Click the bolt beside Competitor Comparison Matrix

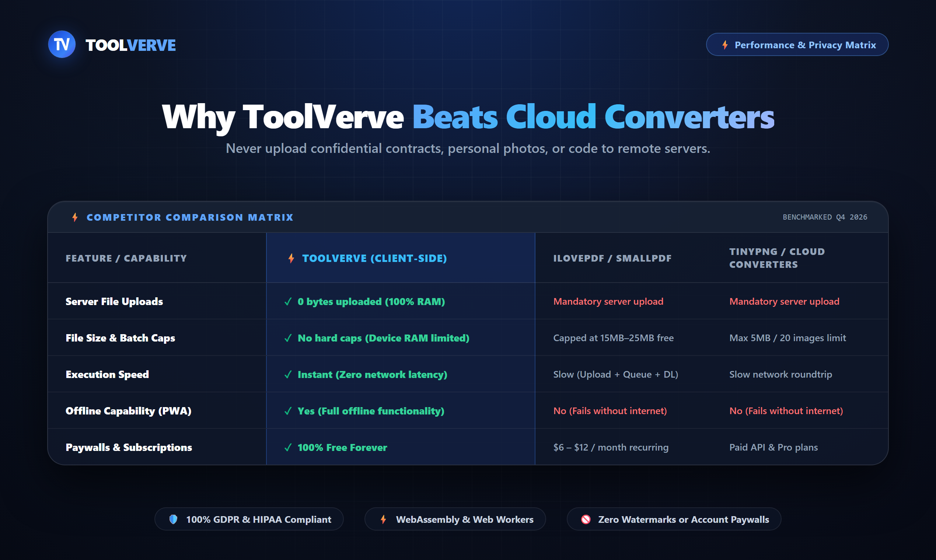tap(75, 217)
